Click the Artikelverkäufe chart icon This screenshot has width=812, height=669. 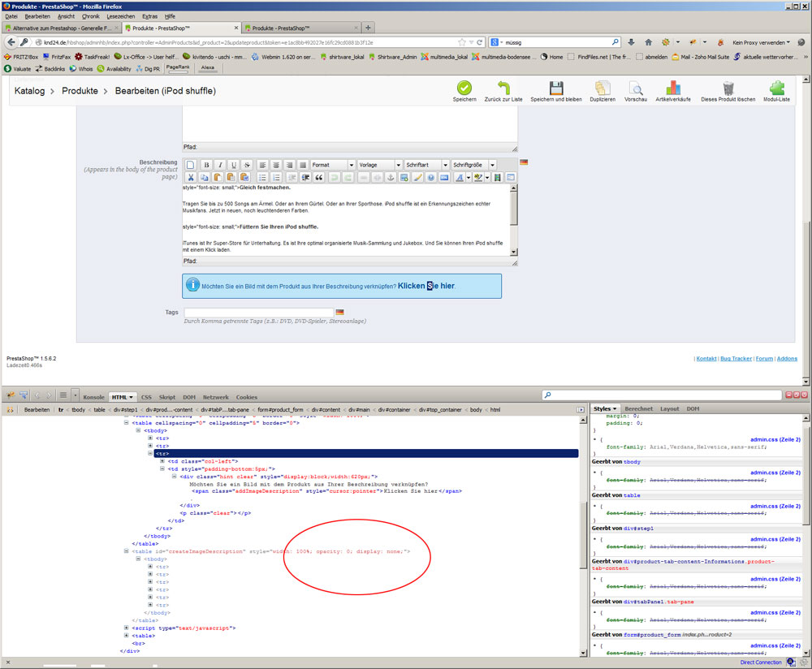click(x=673, y=88)
